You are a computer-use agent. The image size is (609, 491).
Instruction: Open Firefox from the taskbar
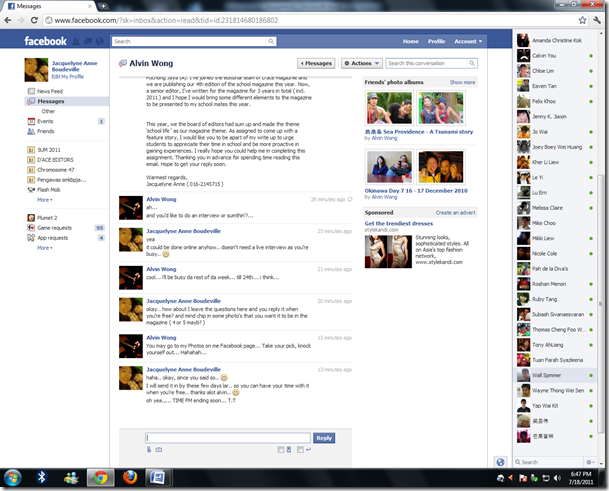[130, 477]
